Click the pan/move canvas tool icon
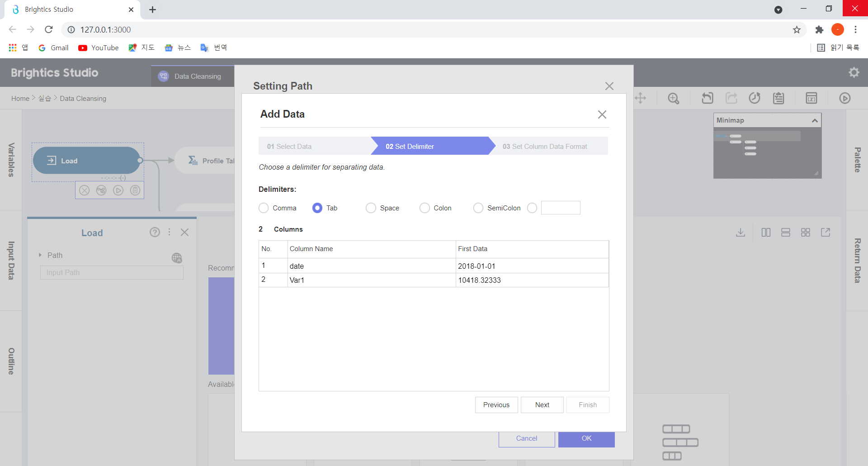Screen dimensions: 868x466 tap(640, 98)
